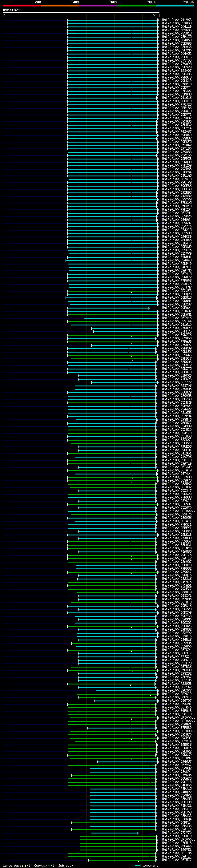
Task: Select hit UniRef100_Q9XGG6
Action: tap(177, 122)
